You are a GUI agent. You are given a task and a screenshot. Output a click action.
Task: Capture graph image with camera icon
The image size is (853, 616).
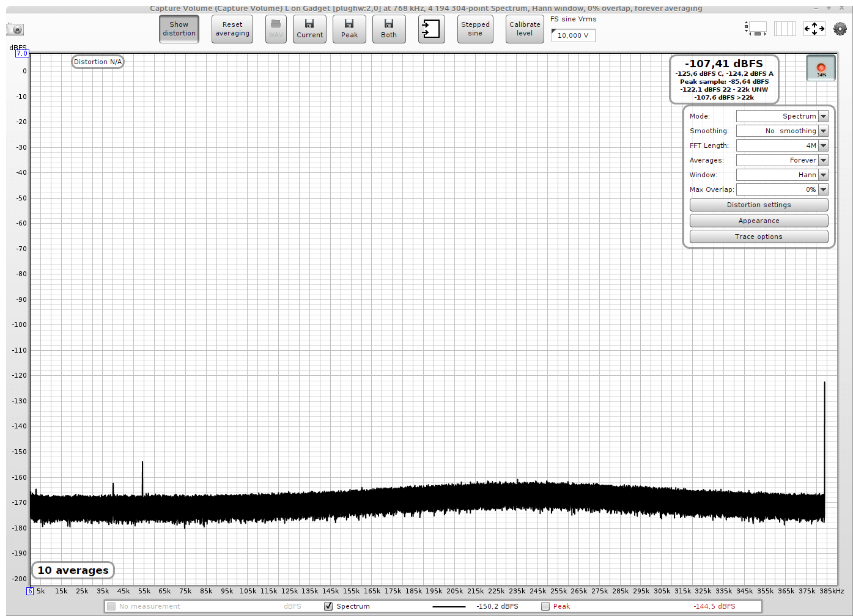pyautogui.click(x=15, y=29)
